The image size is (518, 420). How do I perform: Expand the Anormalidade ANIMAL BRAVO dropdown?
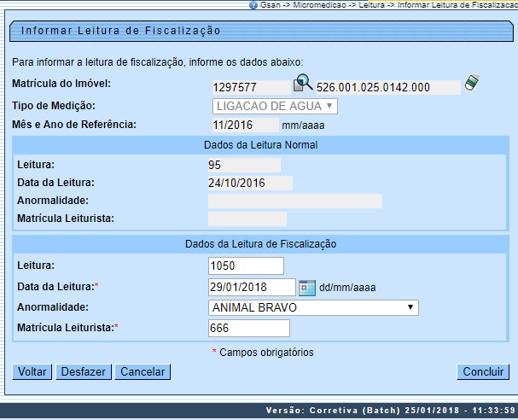tap(313, 307)
